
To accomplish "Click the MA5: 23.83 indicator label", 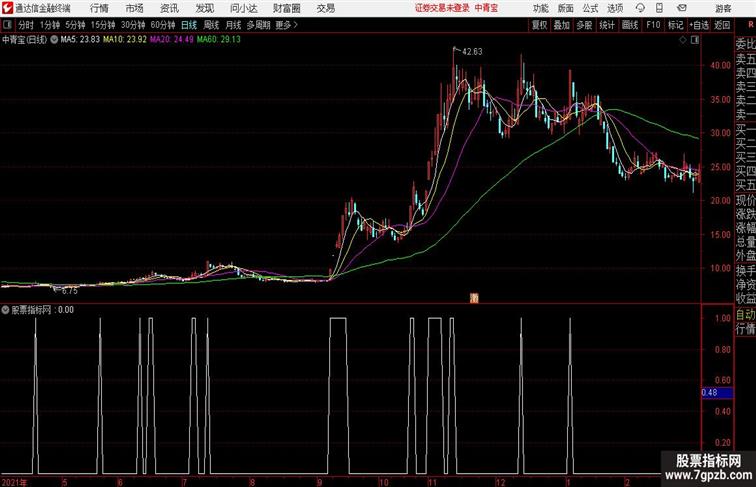I will point(80,40).
